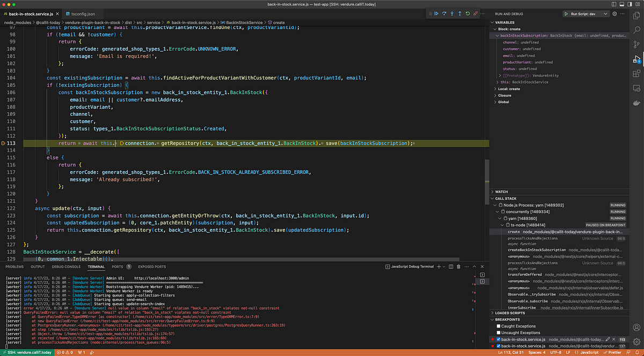
Task: Enable Caught Exceptions breakpoint
Action: coord(499,326)
